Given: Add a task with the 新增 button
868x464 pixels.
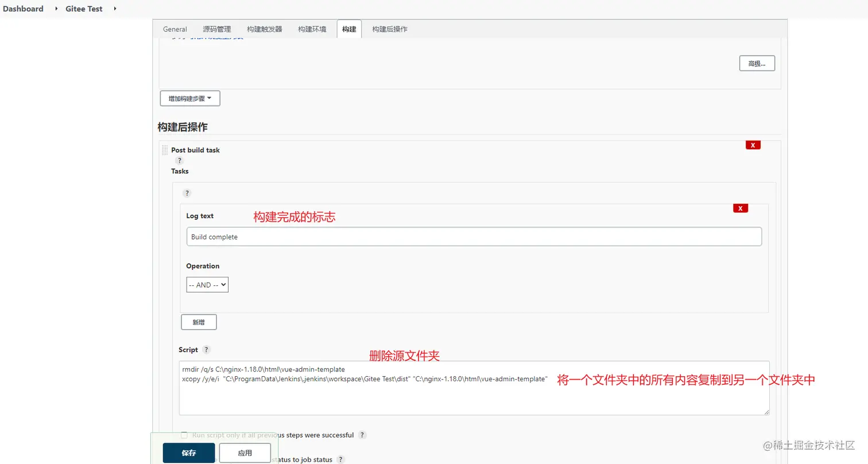Looking at the screenshot, I should [199, 322].
